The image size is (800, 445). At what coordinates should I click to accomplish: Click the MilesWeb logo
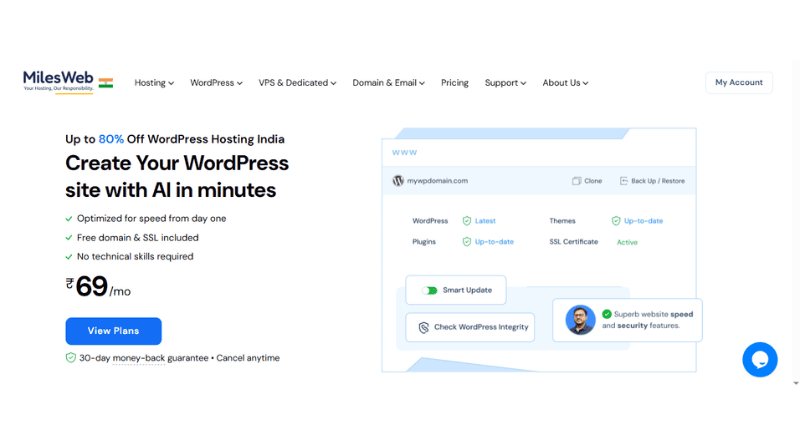58,82
